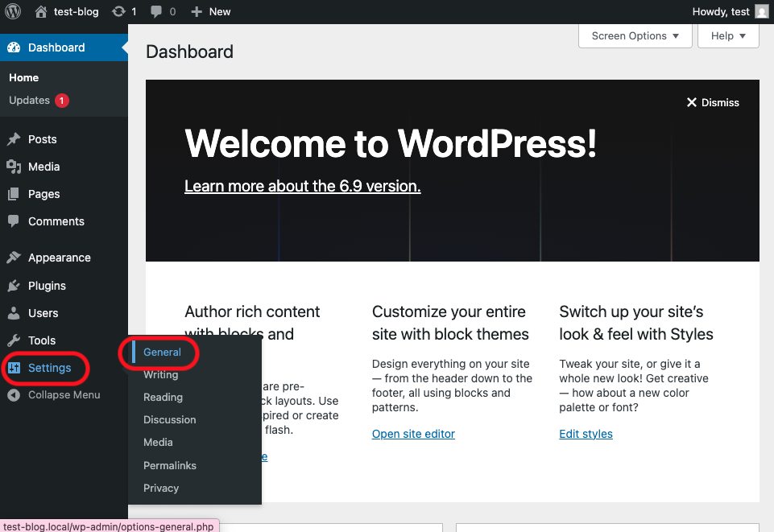
Task: Click the Open site editor link
Action: click(413, 434)
